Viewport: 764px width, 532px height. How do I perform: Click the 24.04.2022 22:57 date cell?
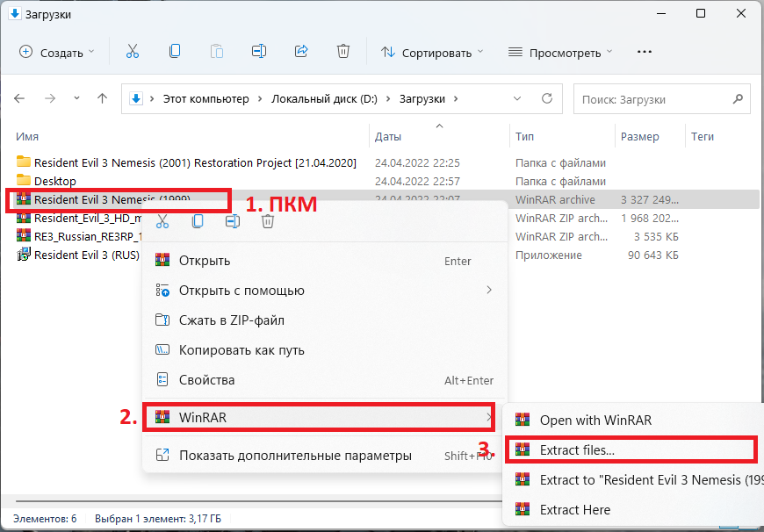[417, 181]
